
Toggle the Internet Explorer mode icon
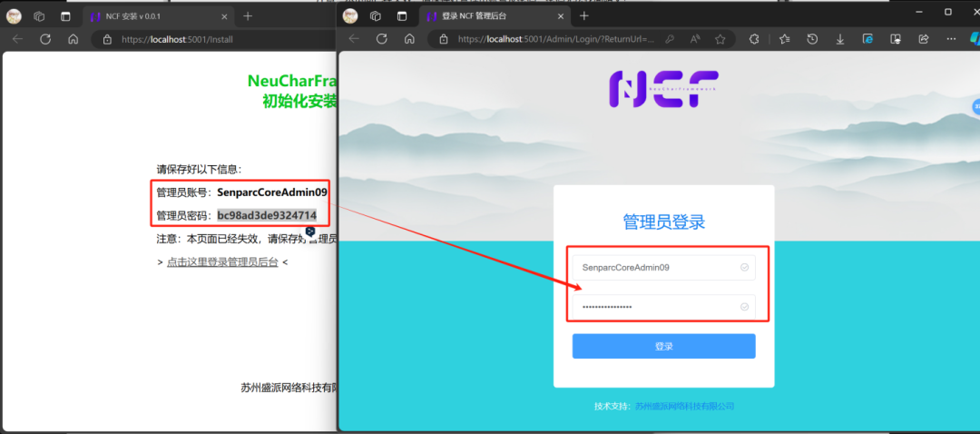[868, 39]
